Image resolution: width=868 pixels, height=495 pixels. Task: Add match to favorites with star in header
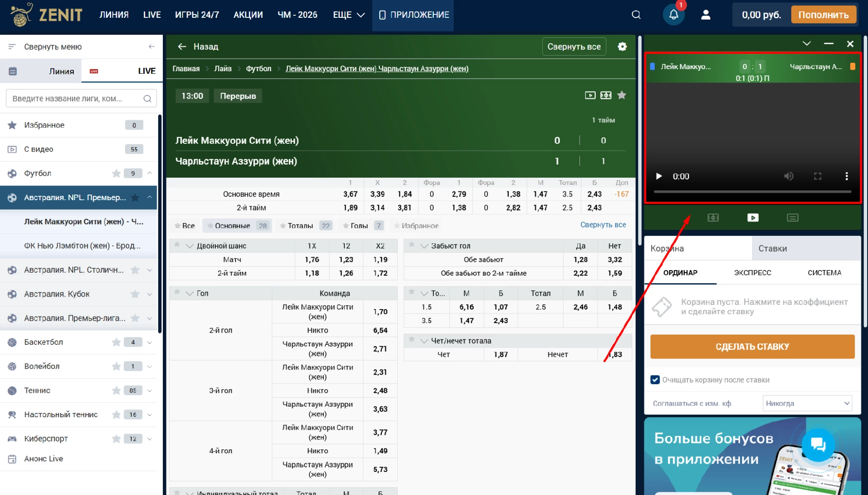(622, 95)
